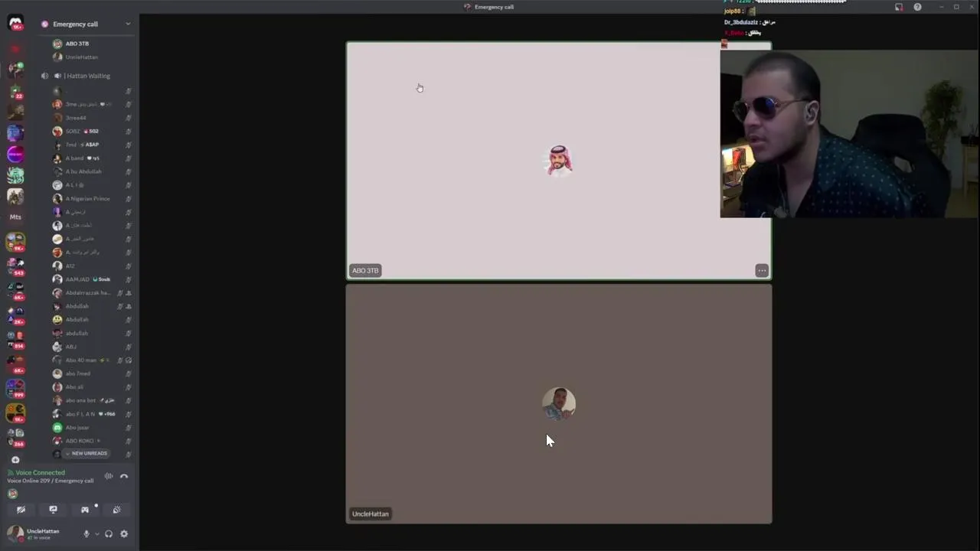Open Help question mark icon
The height and width of the screenshot is (551, 980).
pos(917,7)
